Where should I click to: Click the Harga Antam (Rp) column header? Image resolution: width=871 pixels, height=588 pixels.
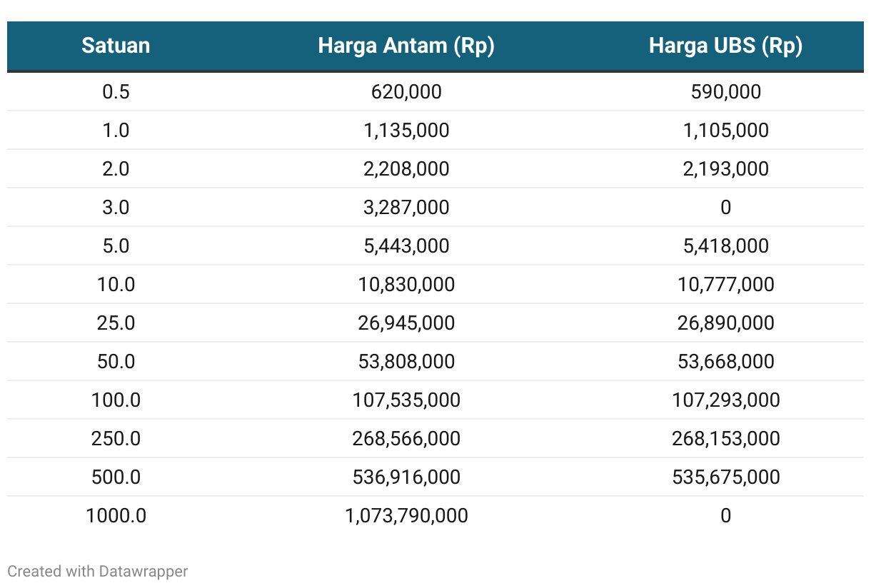tap(406, 46)
